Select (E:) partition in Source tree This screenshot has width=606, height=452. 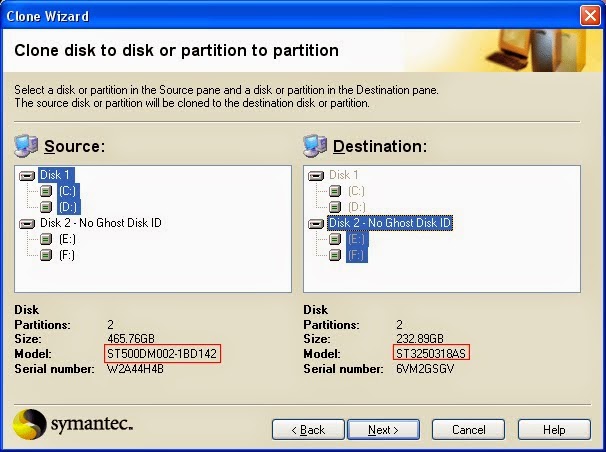pyautogui.click(x=67, y=239)
